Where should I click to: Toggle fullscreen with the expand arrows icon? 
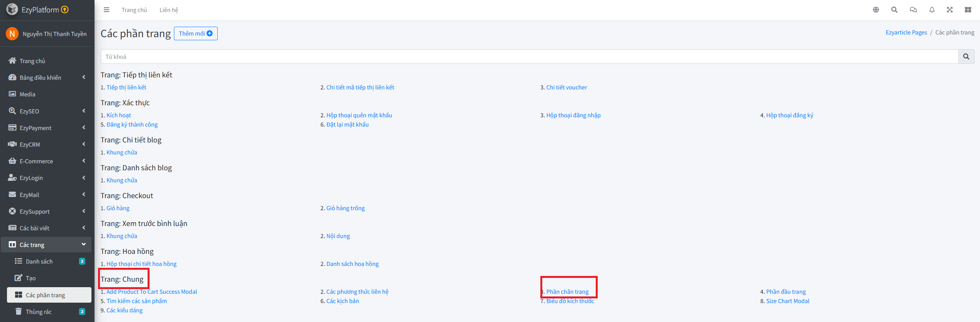950,10
